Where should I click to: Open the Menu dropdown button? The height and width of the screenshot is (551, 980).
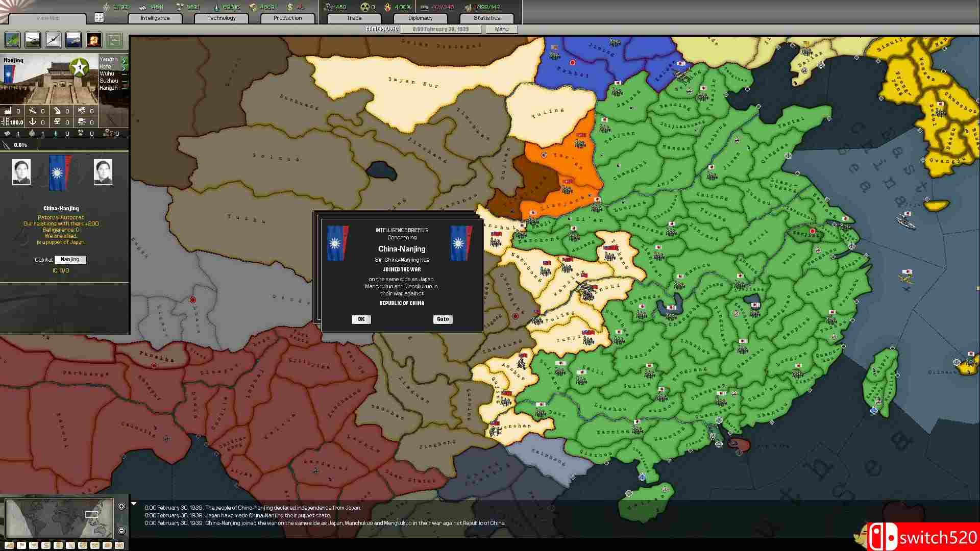[501, 29]
